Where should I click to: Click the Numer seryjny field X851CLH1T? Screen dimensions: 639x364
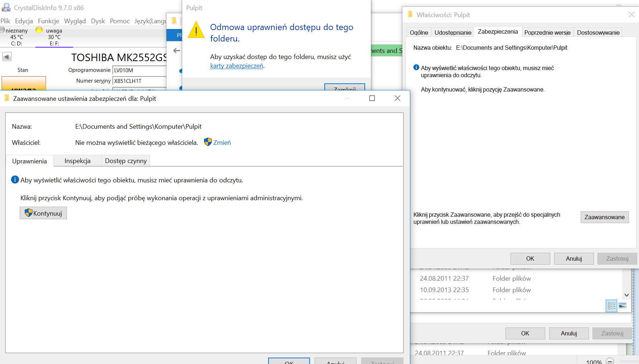point(140,81)
